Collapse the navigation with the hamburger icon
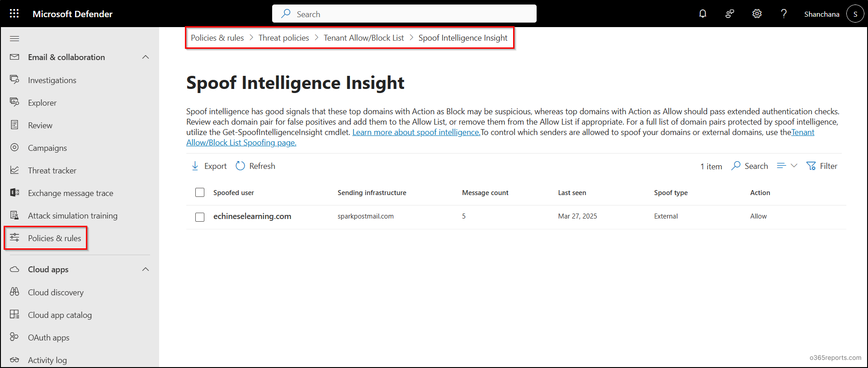868x368 pixels. (x=14, y=38)
